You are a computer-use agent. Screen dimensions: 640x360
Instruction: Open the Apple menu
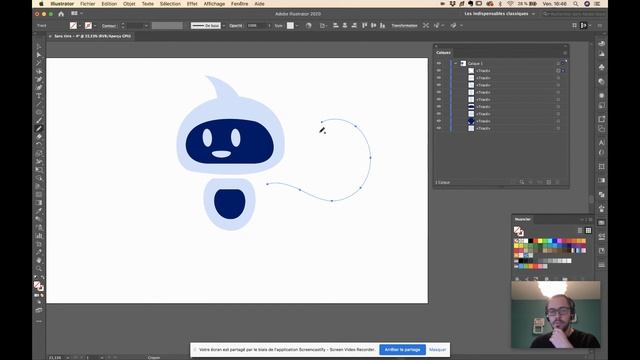pyautogui.click(x=41, y=4)
